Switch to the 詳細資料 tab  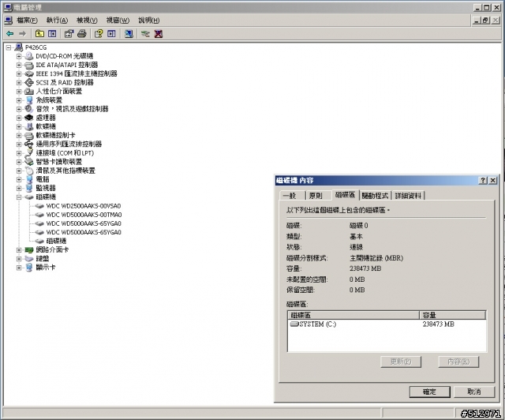pyautogui.click(x=409, y=195)
